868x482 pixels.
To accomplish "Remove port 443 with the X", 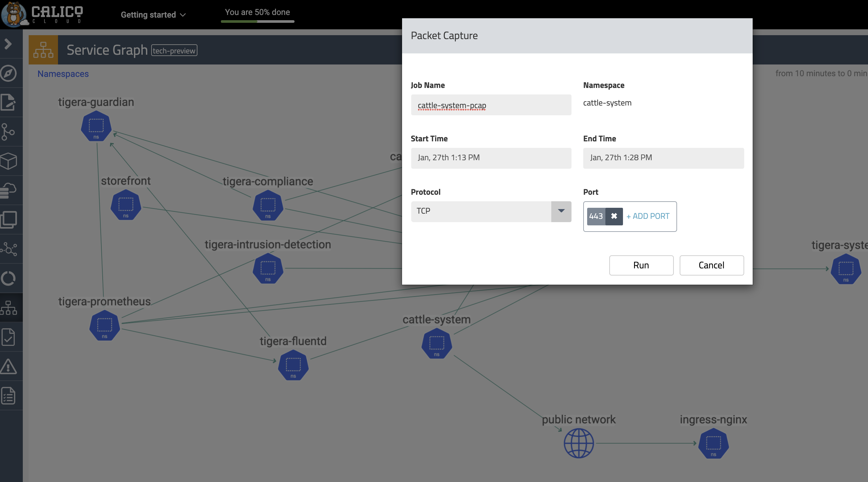I will [614, 216].
